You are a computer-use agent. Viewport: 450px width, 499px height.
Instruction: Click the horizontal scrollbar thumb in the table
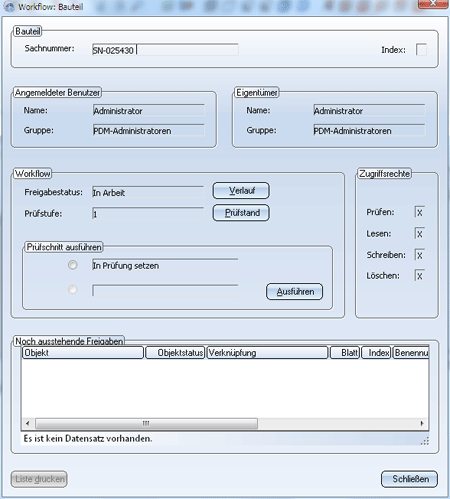pos(146,423)
